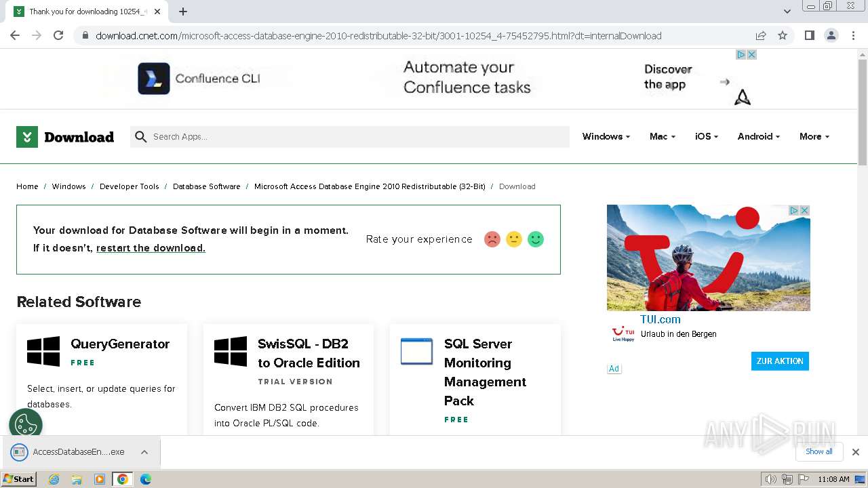Click the browser Back arrow
The height and width of the screenshot is (488, 868).
click(15, 35)
